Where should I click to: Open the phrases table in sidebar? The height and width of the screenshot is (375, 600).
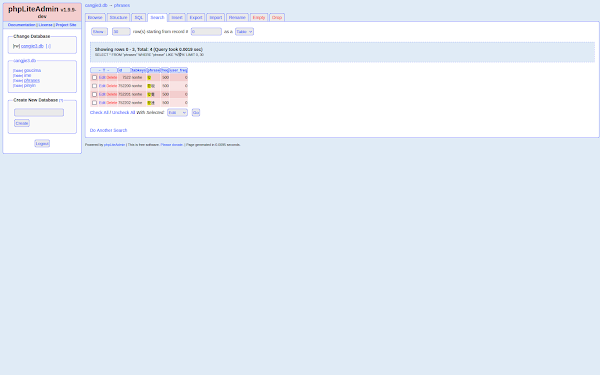(32, 80)
